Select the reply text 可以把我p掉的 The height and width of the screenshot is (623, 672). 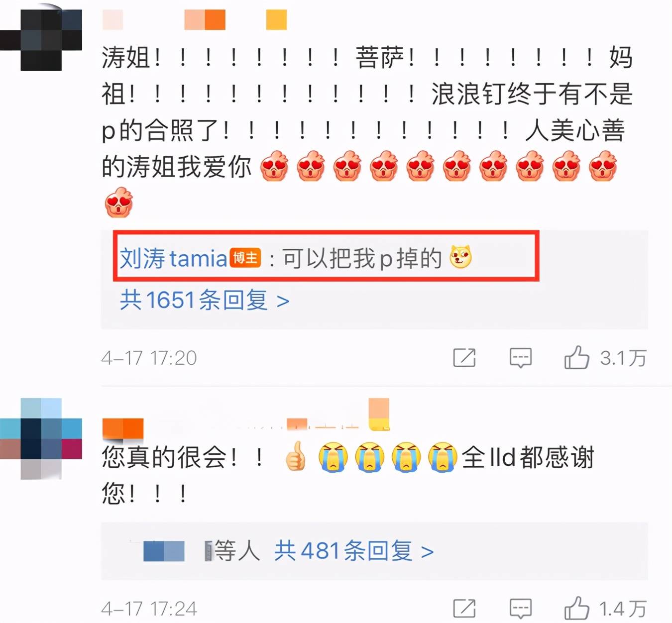pos(362,258)
